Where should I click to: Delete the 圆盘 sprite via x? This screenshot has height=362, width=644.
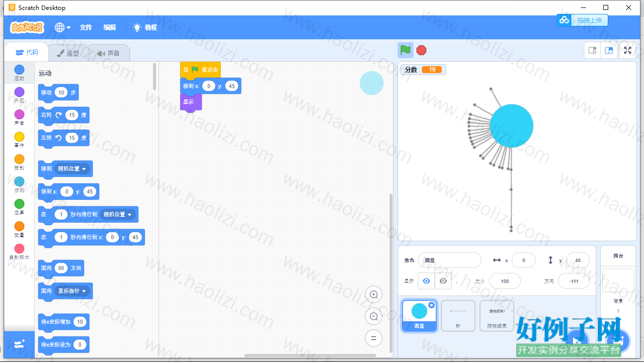pyautogui.click(x=431, y=305)
